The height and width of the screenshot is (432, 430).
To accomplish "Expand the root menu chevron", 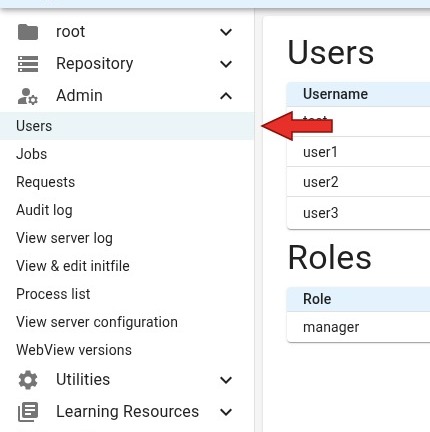I will [x=226, y=32].
